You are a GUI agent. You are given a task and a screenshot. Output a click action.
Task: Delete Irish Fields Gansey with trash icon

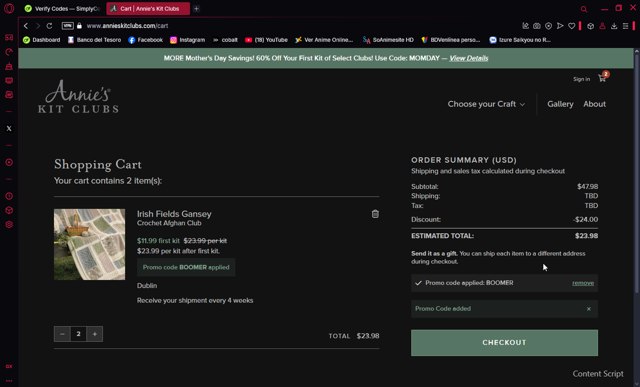[375, 214]
